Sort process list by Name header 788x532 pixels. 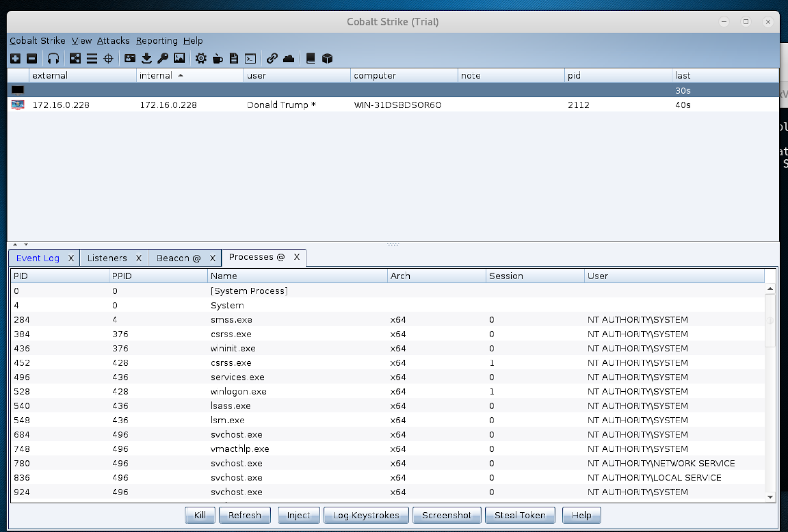297,276
